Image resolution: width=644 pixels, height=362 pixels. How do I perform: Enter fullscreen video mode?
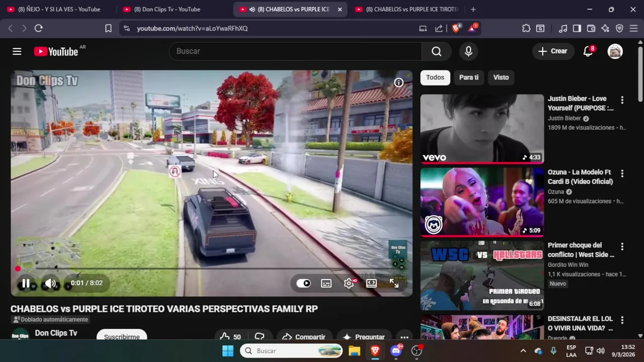(394, 283)
